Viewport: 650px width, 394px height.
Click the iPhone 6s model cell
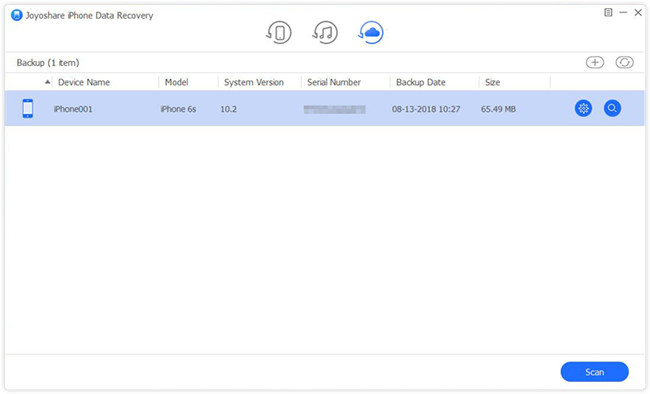[x=178, y=109]
